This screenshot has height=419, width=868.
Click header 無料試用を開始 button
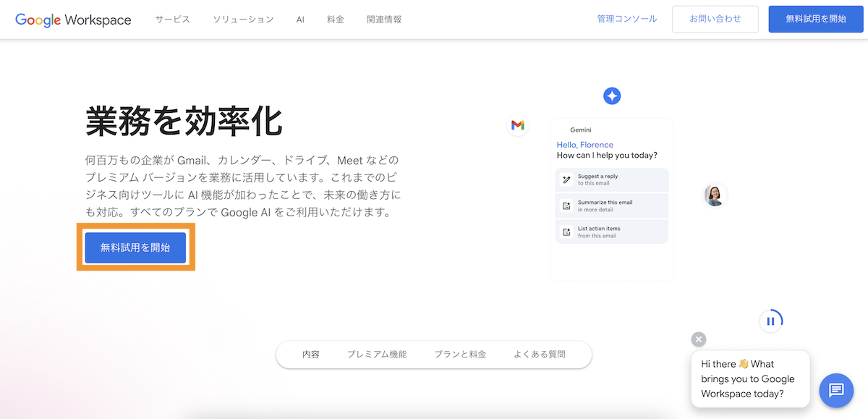(816, 19)
